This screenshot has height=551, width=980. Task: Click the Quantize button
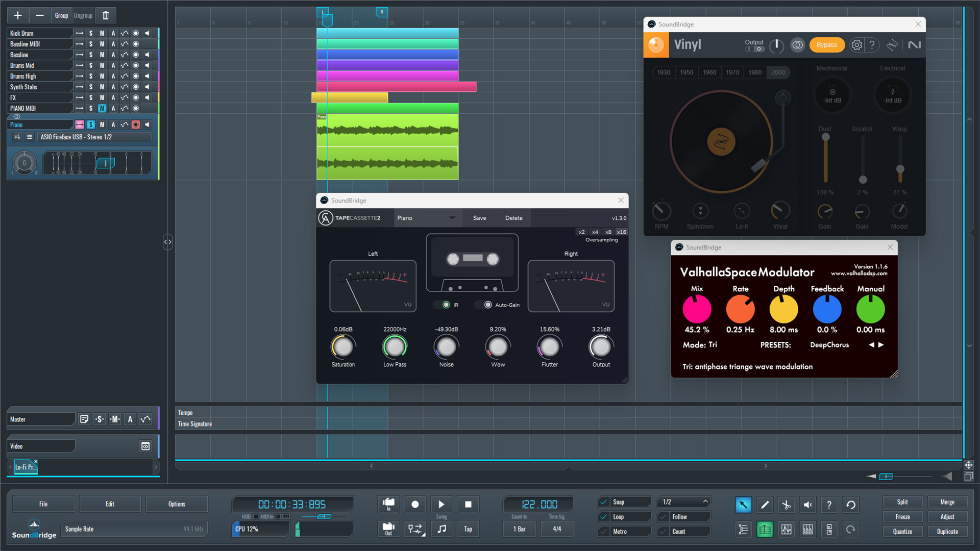[x=902, y=532]
